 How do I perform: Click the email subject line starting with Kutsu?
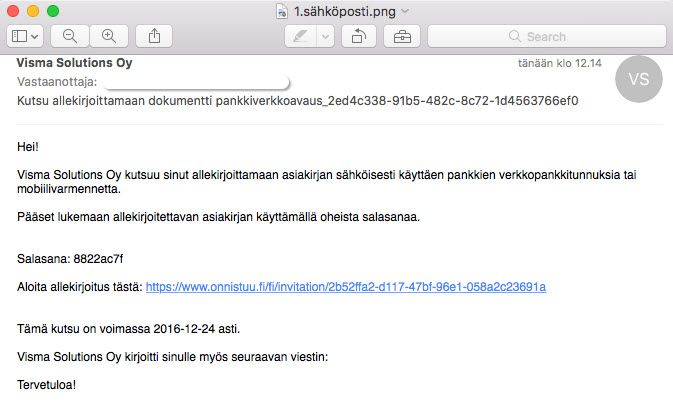click(298, 100)
